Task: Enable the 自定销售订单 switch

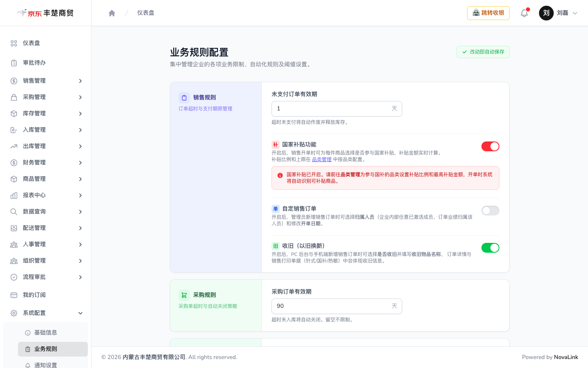Action: pos(490,211)
